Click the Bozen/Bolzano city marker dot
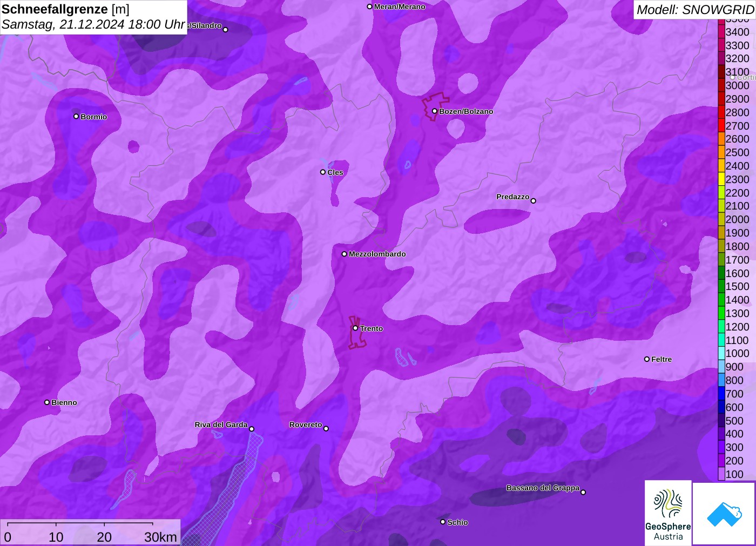Screen dimensions: 756x546 click(x=435, y=111)
